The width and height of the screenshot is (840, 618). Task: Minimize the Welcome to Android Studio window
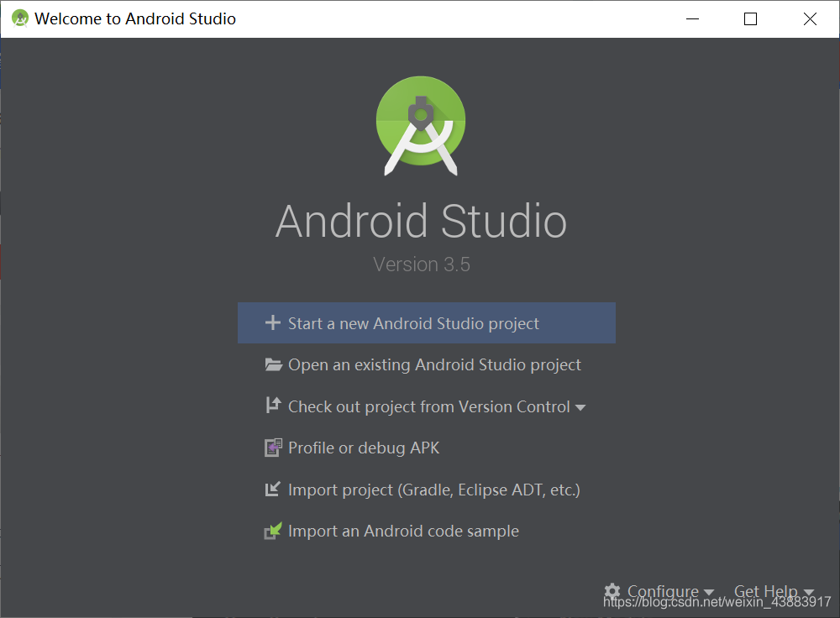coord(693,18)
